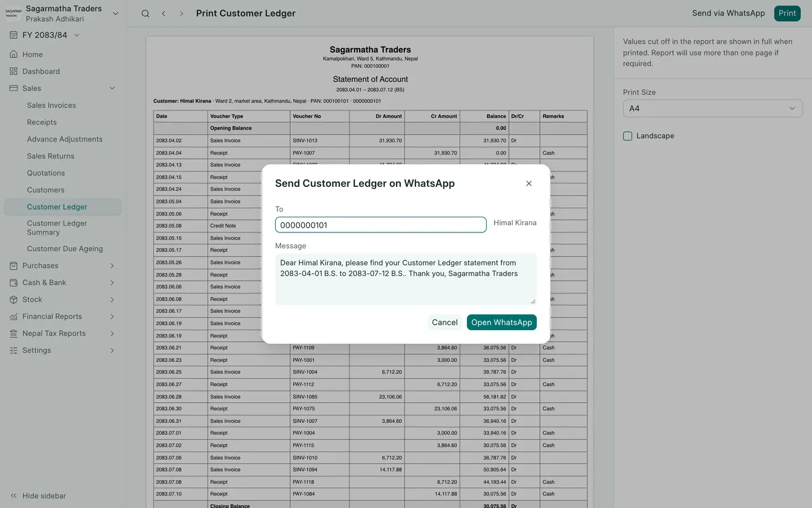Cancel the WhatsApp send dialog

pos(445,322)
